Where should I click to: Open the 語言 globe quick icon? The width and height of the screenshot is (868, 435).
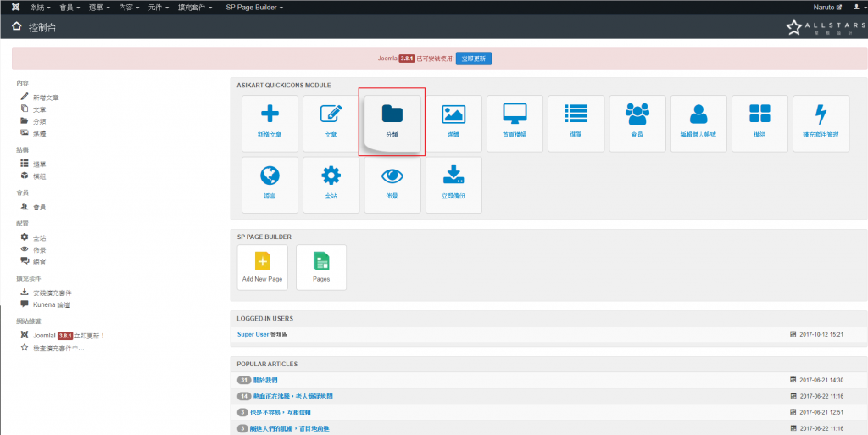tap(270, 184)
